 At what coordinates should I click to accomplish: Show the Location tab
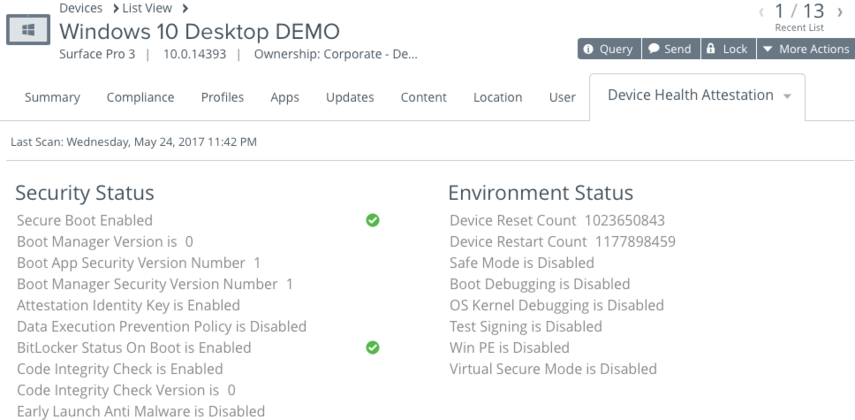pyautogui.click(x=498, y=97)
